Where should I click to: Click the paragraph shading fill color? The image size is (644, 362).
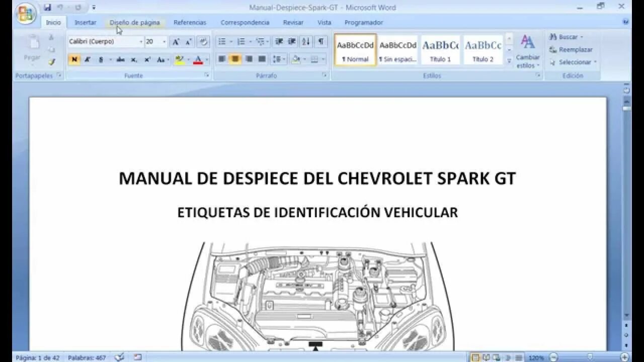[x=296, y=59]
